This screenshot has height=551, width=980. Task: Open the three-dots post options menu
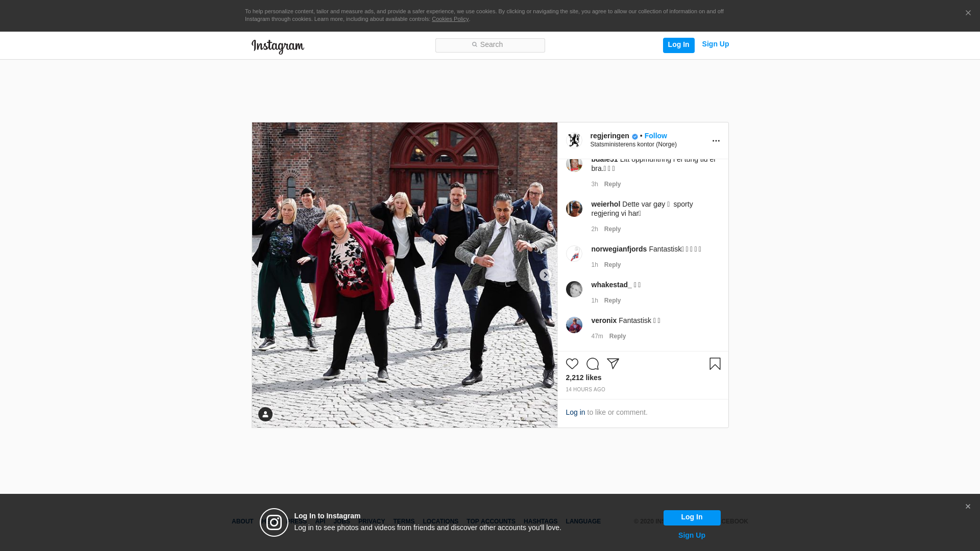coord(716,141)
